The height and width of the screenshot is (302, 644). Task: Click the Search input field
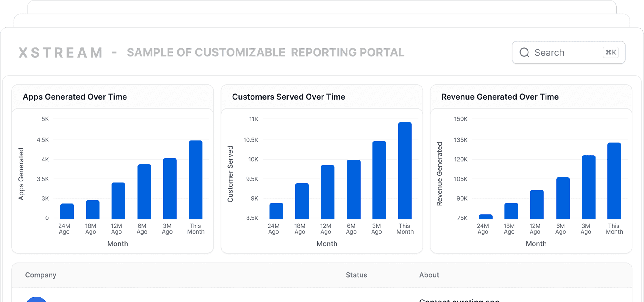coord(568,52)
